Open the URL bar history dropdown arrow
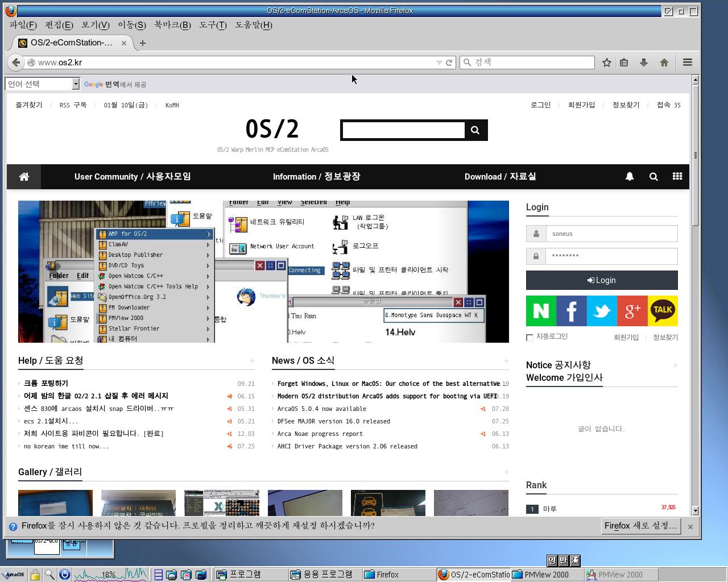Screen dimensions: 728x582 click(x=439, y=63)
